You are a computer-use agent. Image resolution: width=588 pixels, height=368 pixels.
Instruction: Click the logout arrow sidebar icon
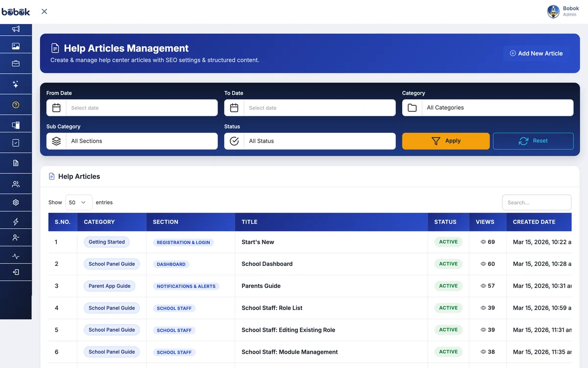pos(16,272)
